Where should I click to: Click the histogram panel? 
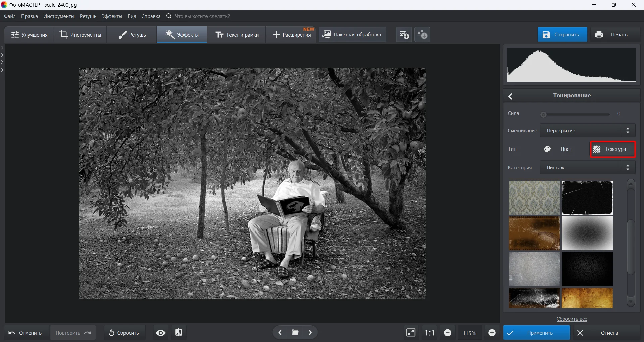572,65
